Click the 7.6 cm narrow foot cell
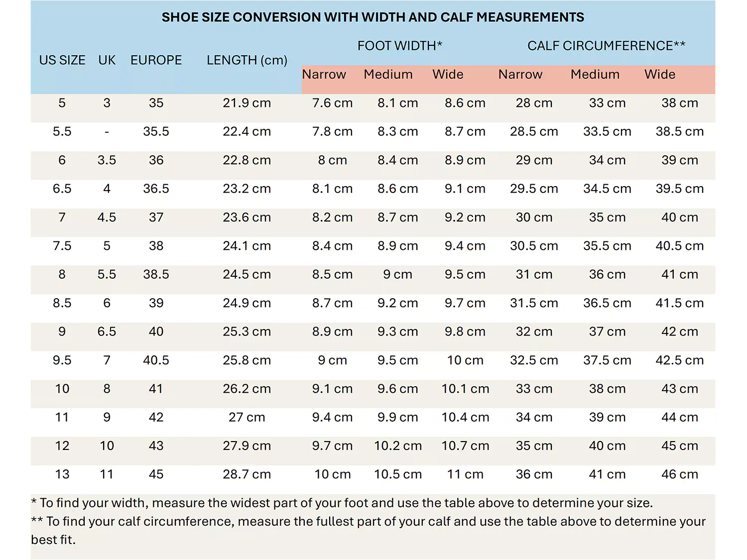 [332, 103]
